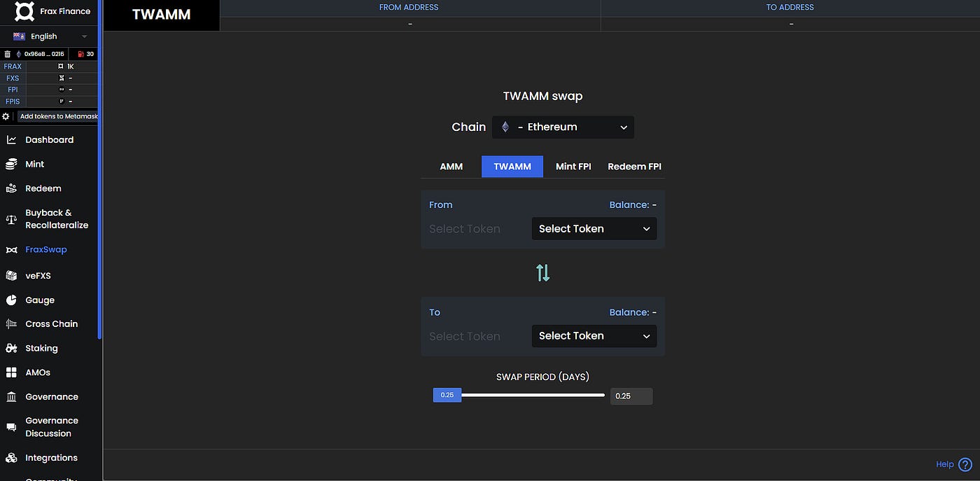
Task: Click the Help link
Action: [x=945, y=464]
